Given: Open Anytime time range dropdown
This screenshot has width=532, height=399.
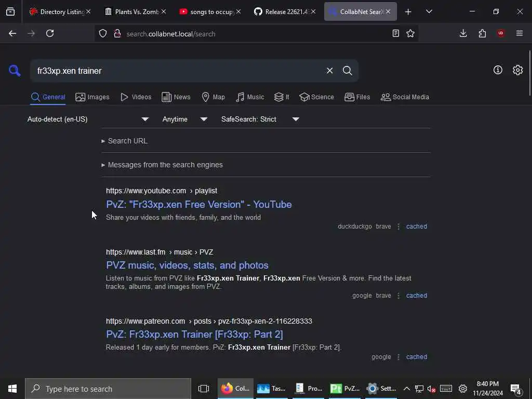Looking at the screenshot, I should (184, 119).
